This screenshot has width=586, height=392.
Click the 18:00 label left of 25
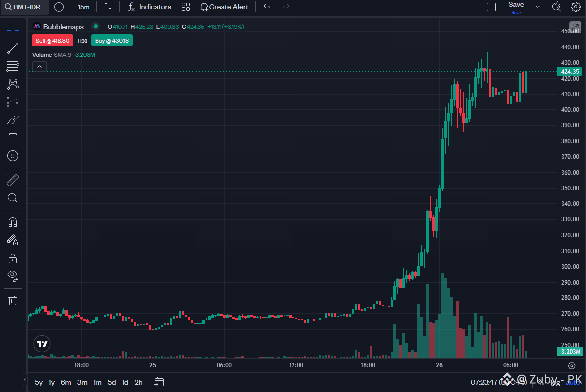(81, 365)
